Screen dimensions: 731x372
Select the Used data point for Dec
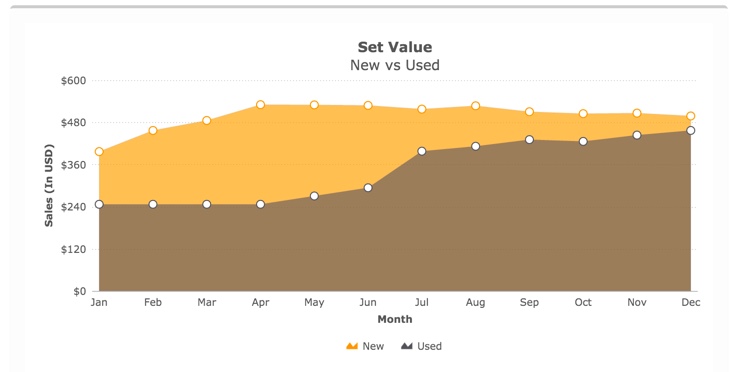click(x=690, y=131)
